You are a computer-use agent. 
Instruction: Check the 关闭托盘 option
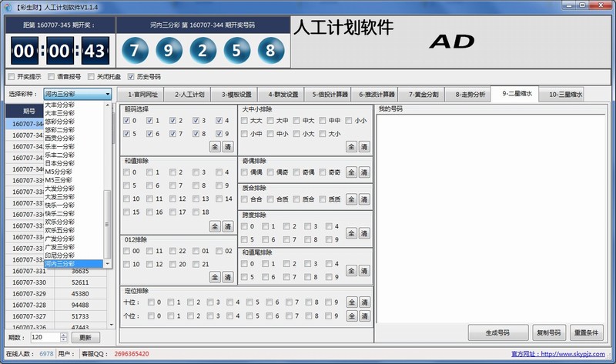pos(92,77)
